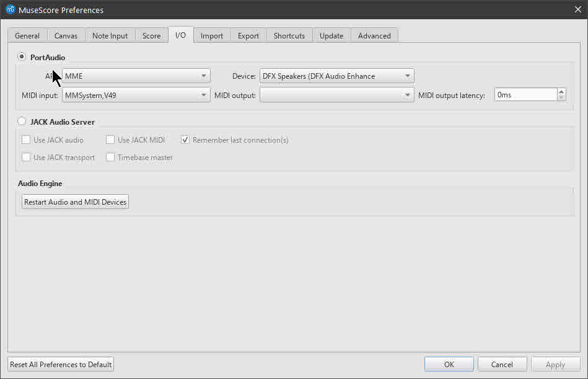Toggle Remember last connection(s) checkbox
The height and width of the screenshot is (379, 588).
tap(185, 140)
